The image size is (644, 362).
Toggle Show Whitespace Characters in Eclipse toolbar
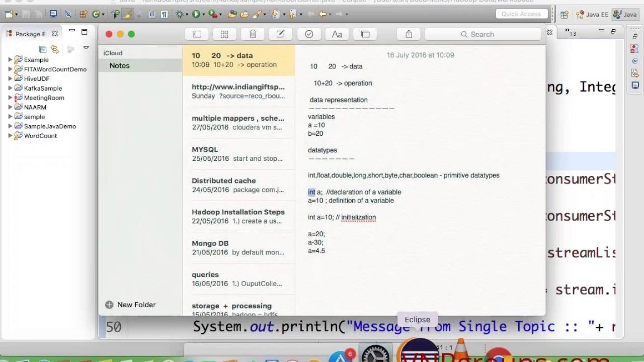pyautogui.click(x=164, y=15)
